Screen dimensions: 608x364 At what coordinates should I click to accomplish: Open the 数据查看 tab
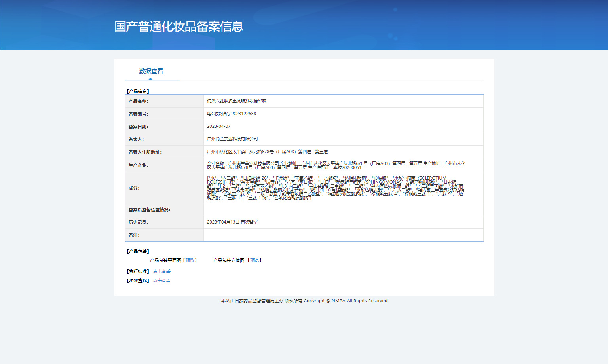point(151,71)
